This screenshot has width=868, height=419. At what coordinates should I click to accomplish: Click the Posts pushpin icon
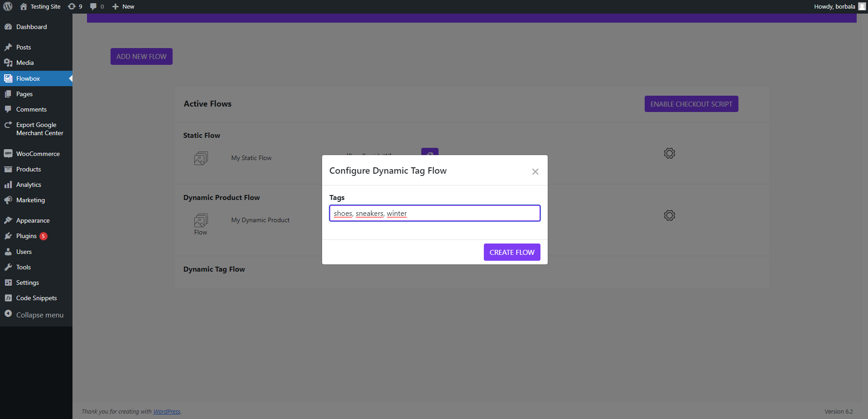(8, 47)
